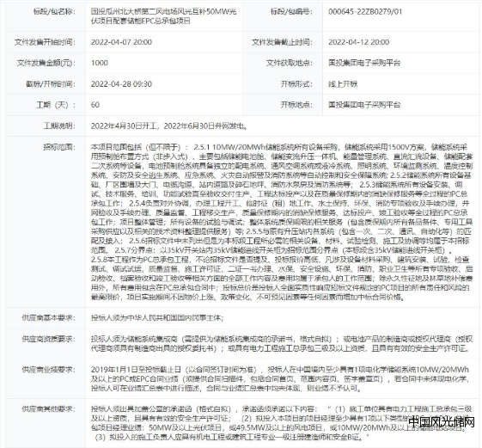482x448 pixels.
Task: Click the 文件发售金额(元) label
Action: pos(46,63)
